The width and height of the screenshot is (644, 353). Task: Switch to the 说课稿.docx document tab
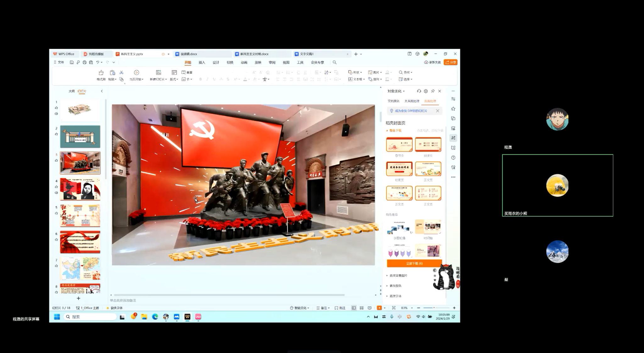[189, 54]
